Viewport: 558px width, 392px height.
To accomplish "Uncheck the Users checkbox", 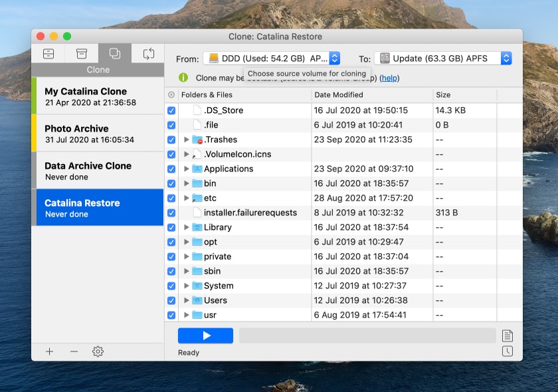I will click(x=171, y=300).
